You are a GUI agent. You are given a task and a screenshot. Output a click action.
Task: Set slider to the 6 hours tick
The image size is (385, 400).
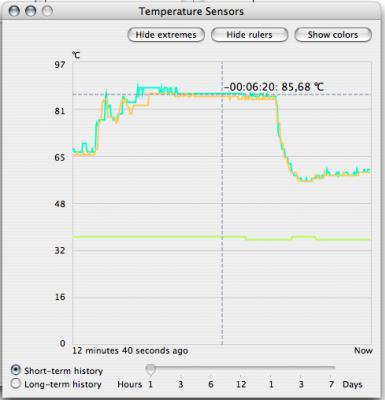pos(211,384)
